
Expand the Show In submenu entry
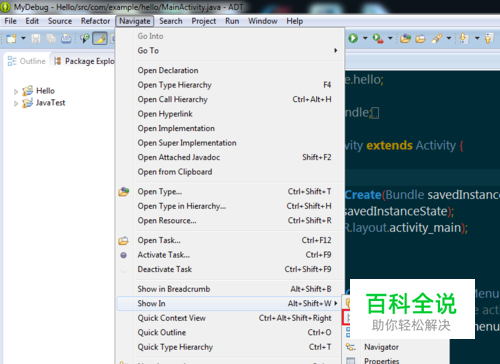tap(231, 303)
